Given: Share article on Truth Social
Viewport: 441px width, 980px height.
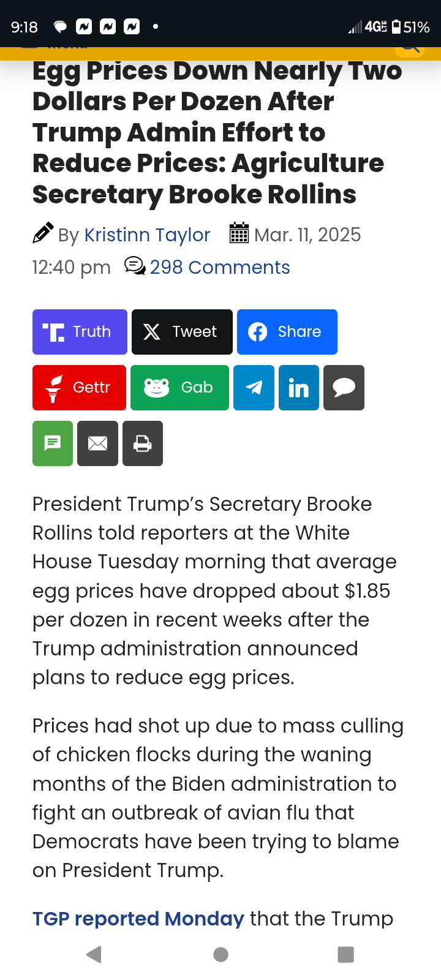Looking at the screenshot, I should pyautogui.click(x=80, y=332).
